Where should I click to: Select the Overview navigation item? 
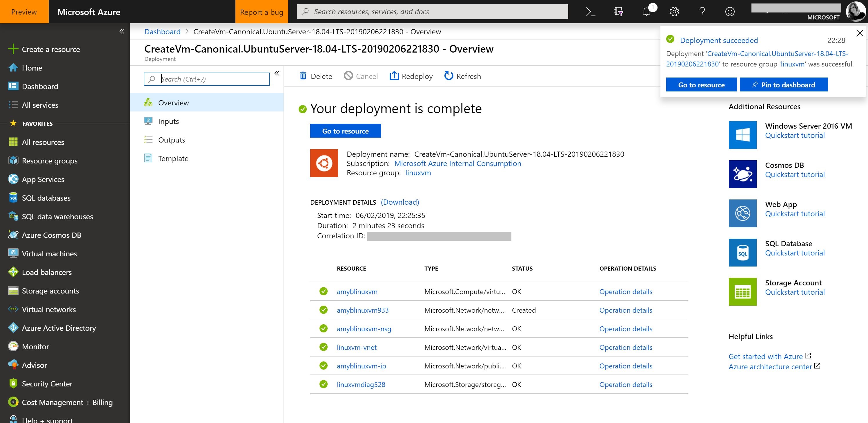click(x=173, y=102)
